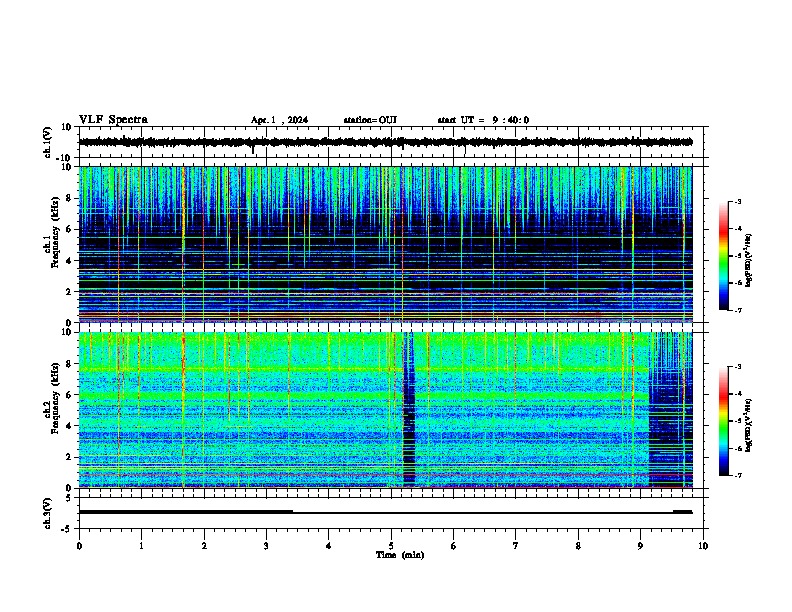Click the "4" kHz tick on ch.1 spectrogram axis

tap(70, 261)
